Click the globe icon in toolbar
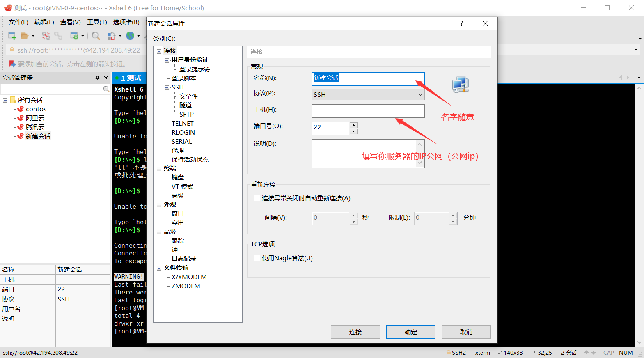This screenshot has height=358, width=644. (130, 36)
